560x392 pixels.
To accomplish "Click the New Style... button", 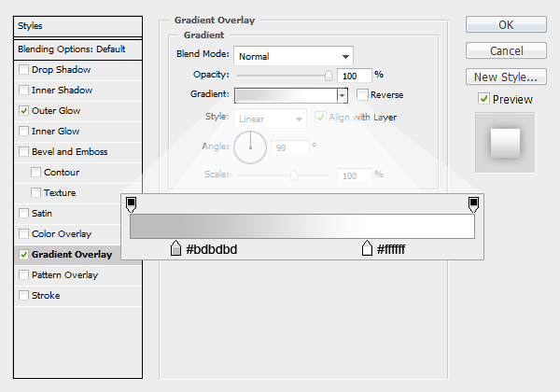I will coord(506,77).
